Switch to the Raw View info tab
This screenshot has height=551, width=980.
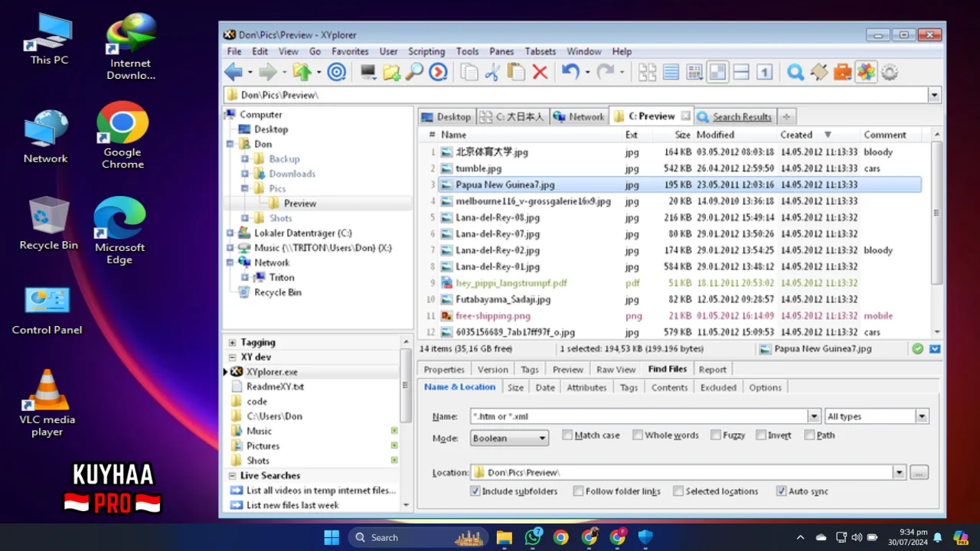(616, 369)
